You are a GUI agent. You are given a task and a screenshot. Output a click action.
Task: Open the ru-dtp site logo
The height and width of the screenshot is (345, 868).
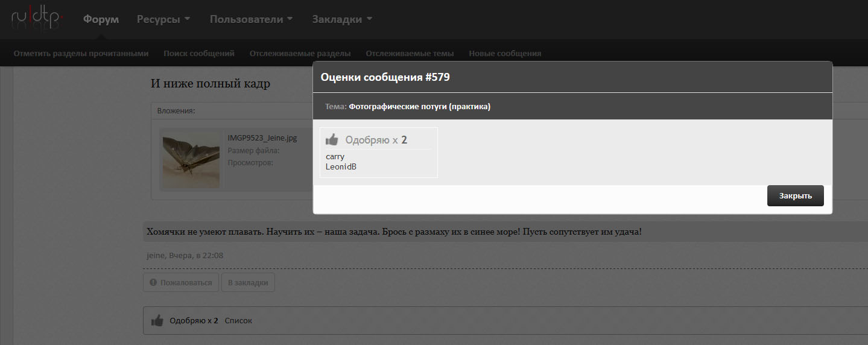(37, 19)
